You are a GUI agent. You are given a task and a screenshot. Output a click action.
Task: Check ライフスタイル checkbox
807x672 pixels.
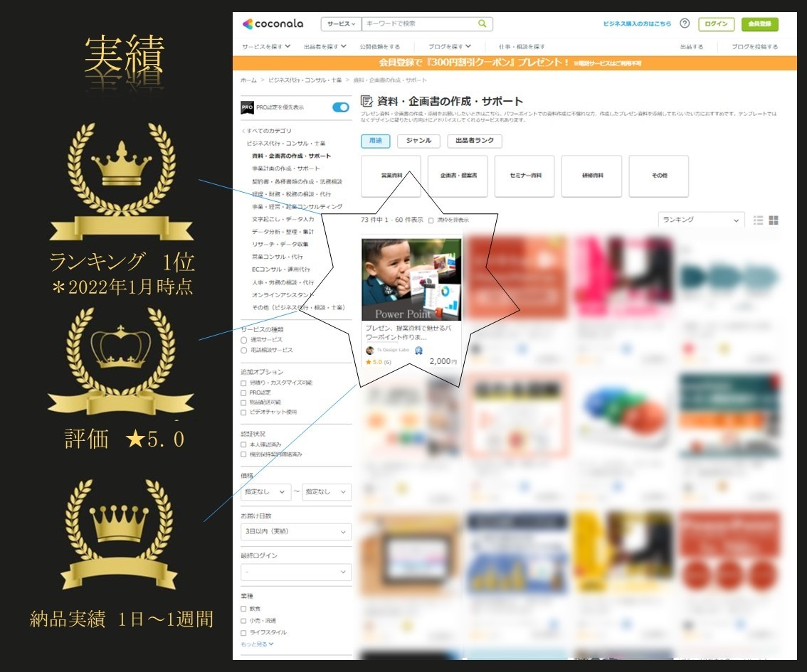click(x=243, y=632)
